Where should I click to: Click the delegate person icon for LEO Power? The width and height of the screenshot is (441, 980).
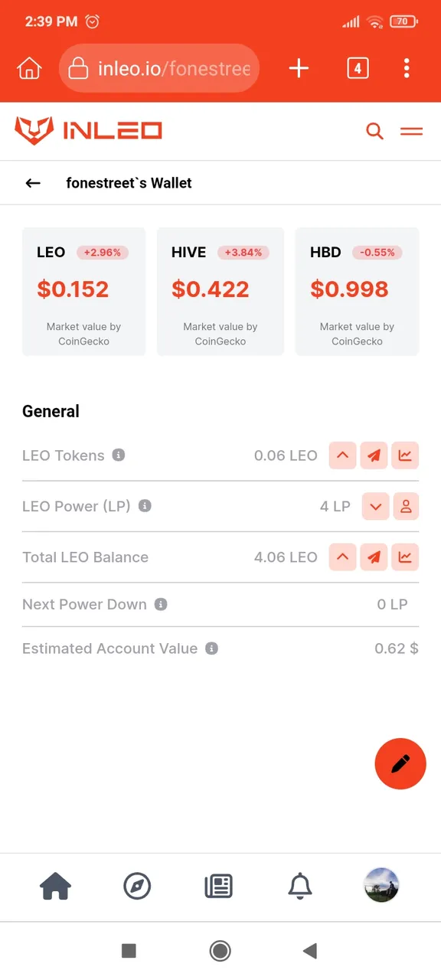pyautogui.click(x=407, y=506)
